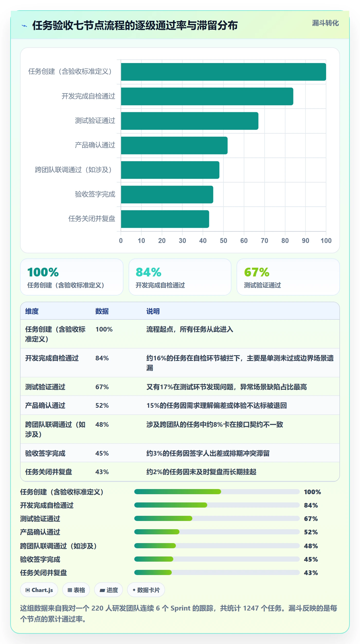Click the 开发完成自检通过 bar in the chart

coord(207,97)
